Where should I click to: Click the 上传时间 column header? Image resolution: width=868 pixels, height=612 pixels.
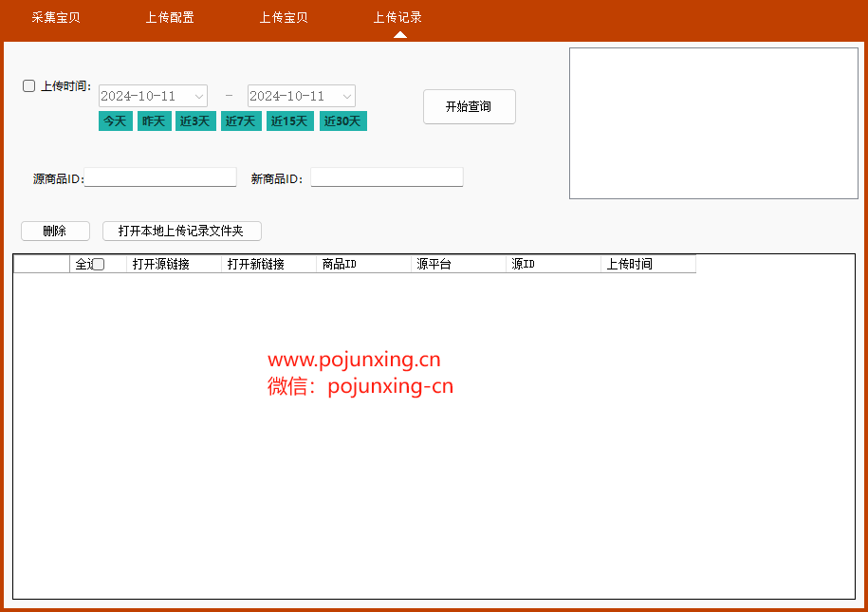tap(648, 264)
